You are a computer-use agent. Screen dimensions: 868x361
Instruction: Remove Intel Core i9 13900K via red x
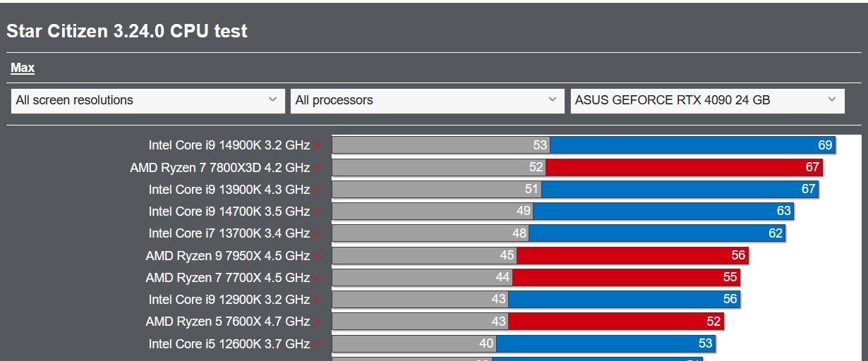pyautogui.click(x=318, y=190)
